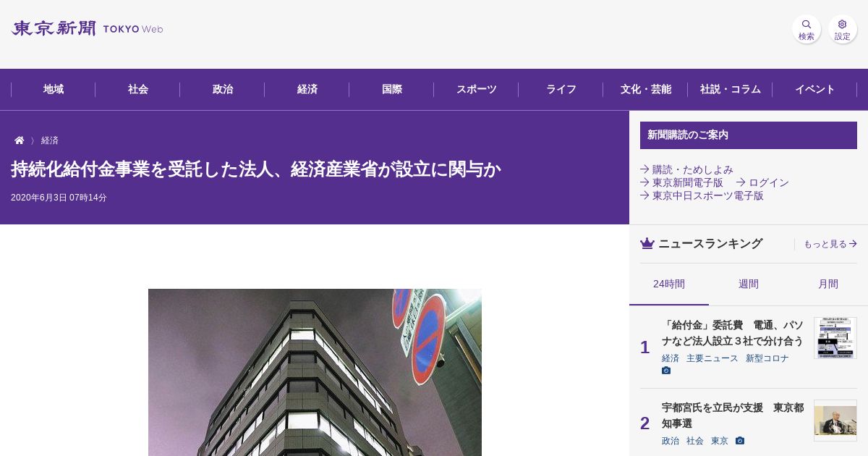Open the 東京中日スポーツ電子版 link

click(x=702, y=195)
